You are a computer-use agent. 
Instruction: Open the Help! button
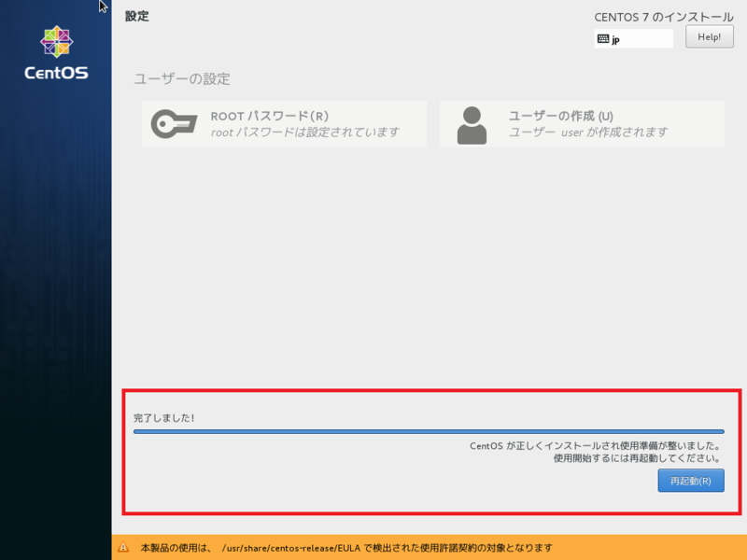[710, 37]
